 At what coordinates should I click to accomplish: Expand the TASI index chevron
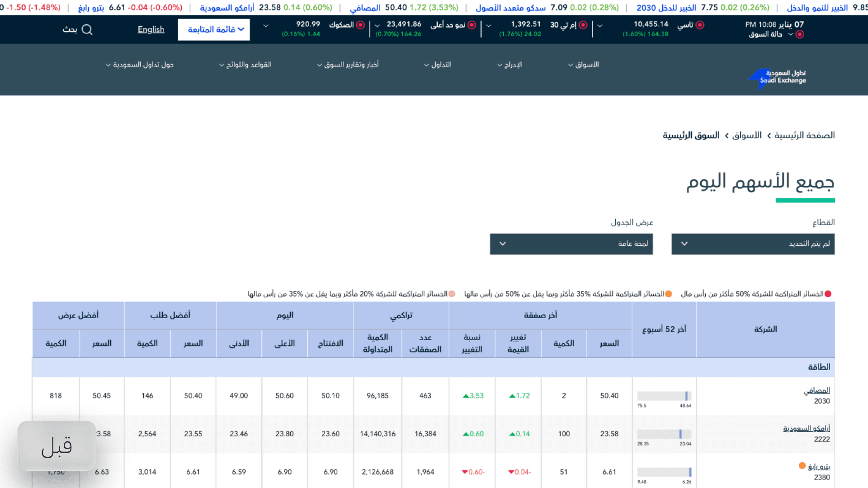600,26
